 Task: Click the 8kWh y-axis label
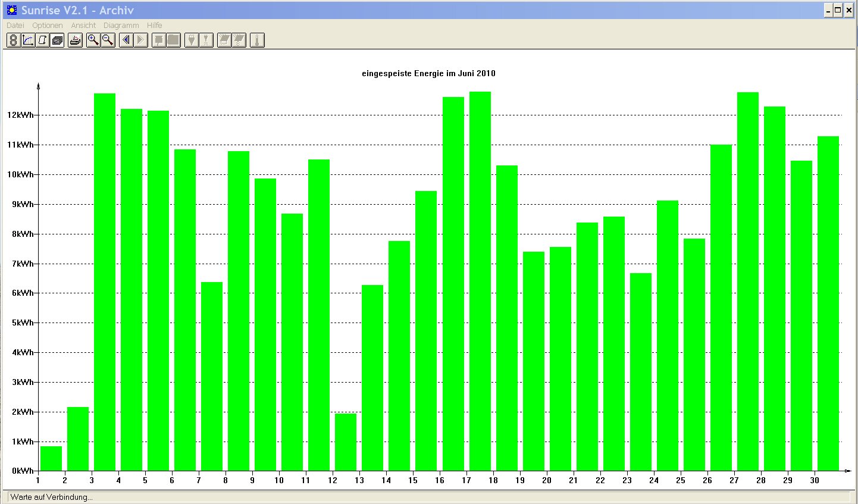pos(23,234)
